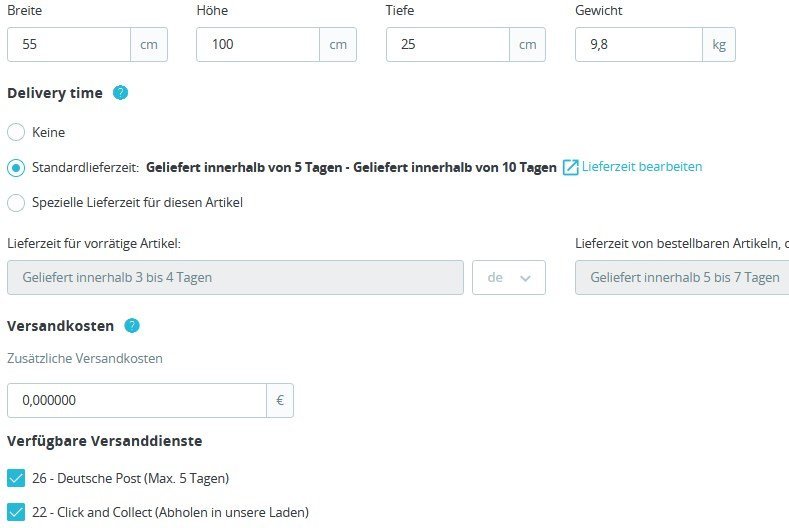Click the edit icon before Lieferzeit bearbeiten
The width and height of the screenshot is (789, 528).
click(571, 167)
